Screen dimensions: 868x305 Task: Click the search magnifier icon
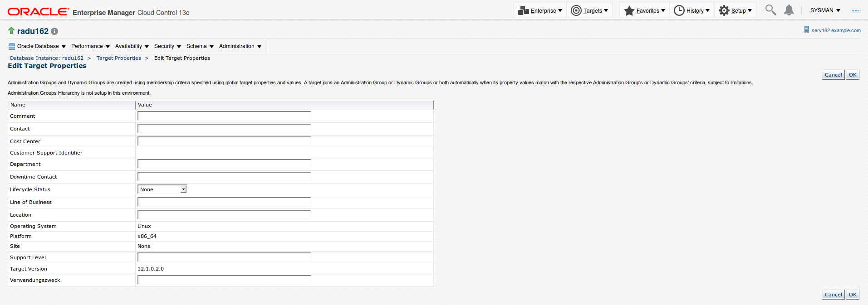click(x=770, y=10)
